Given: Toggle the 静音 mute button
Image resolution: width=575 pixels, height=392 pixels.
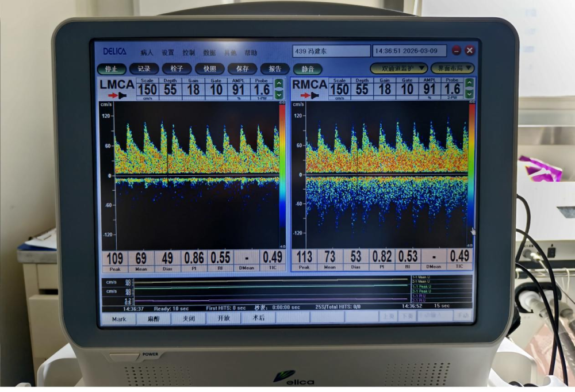Looking at the screenshot, I should 308,68.
